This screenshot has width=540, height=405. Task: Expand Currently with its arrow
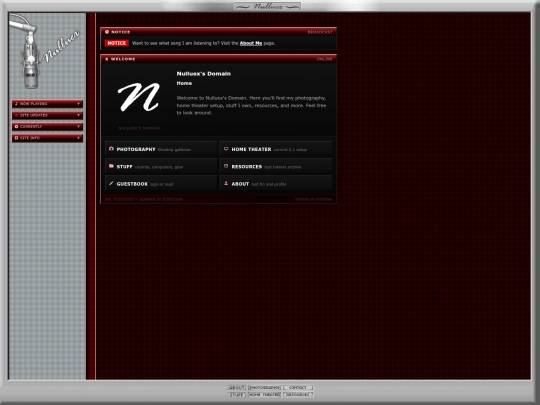pos(79,126)
